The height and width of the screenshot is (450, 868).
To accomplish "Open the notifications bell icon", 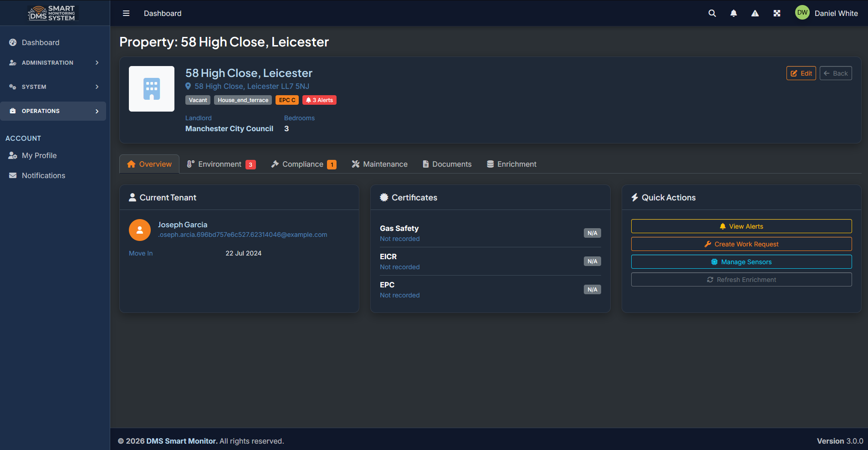I will point(734,14).
